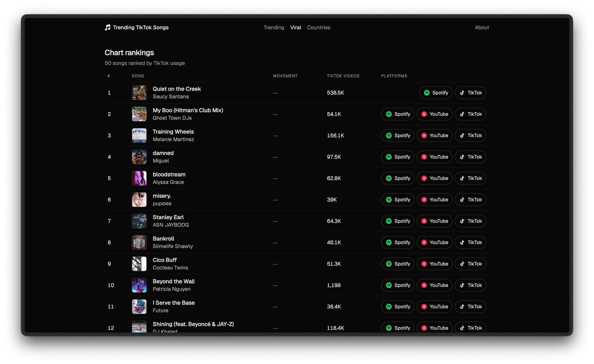594x364 pixels.
Task: Open the Countries tab
Action: (318, 27)
